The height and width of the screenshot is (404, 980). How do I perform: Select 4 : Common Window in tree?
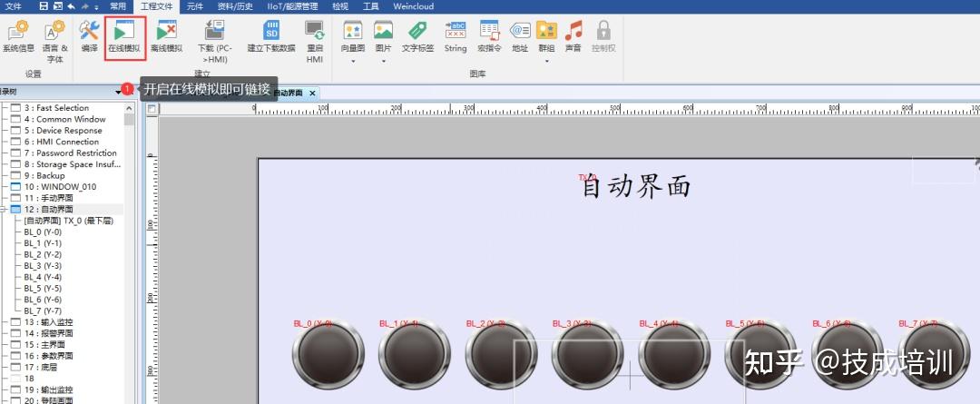[65, 120]
